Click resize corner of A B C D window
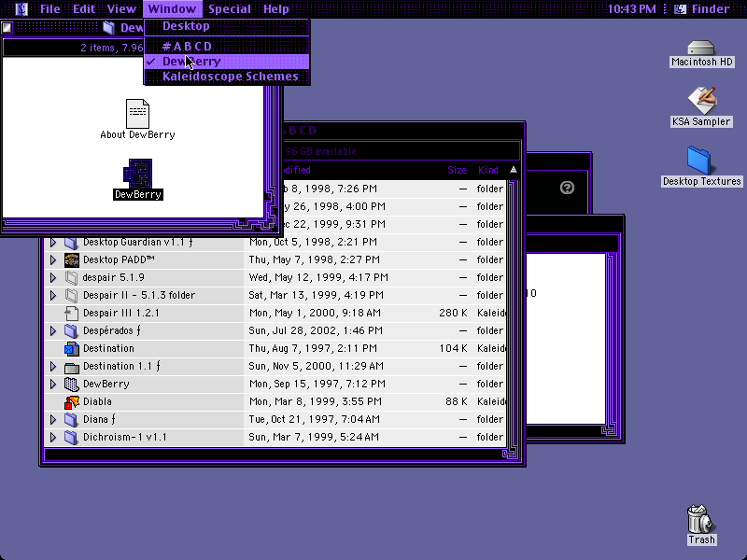This screenshot has height=560, width=747. [512, 454]
